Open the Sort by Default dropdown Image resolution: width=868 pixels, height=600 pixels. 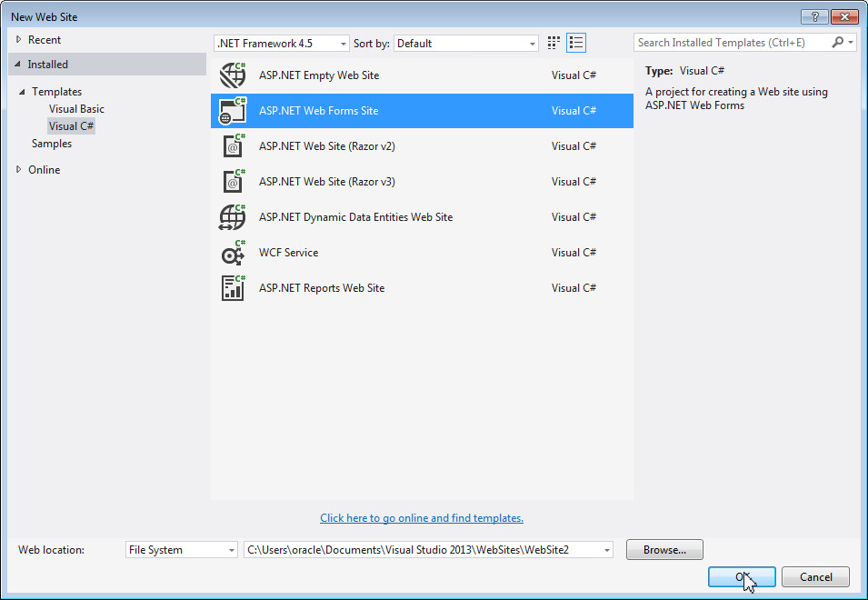(x=466, y=43)
